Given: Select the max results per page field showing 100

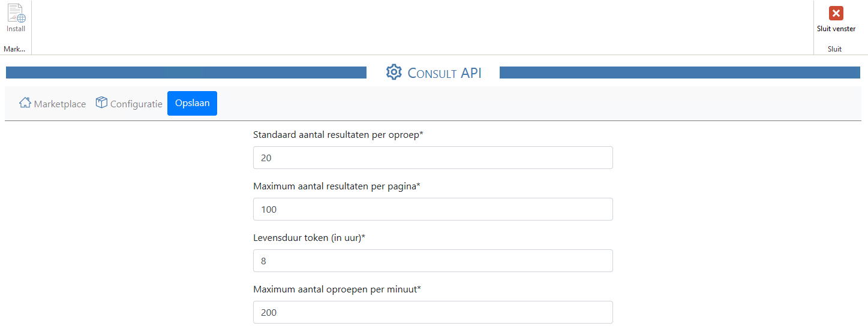Looking at the screenshot, I should pyautogui.click(x=433, y=209).
